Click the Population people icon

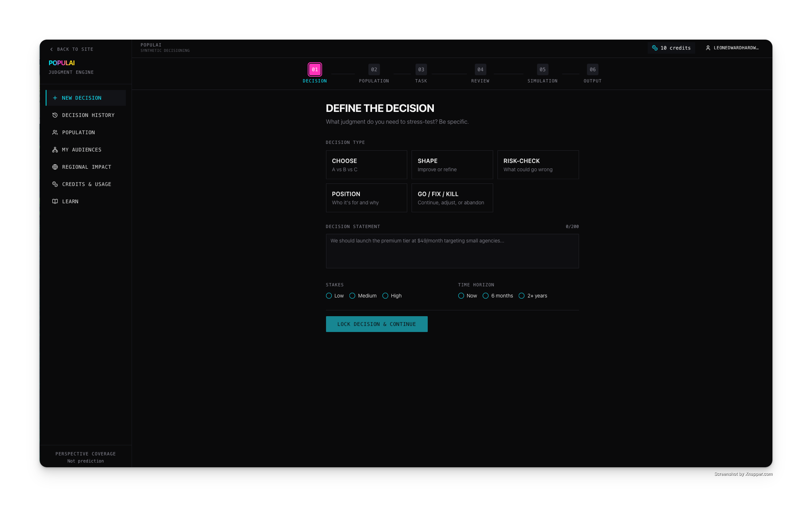pyautogui.click(x=55, y=132)
